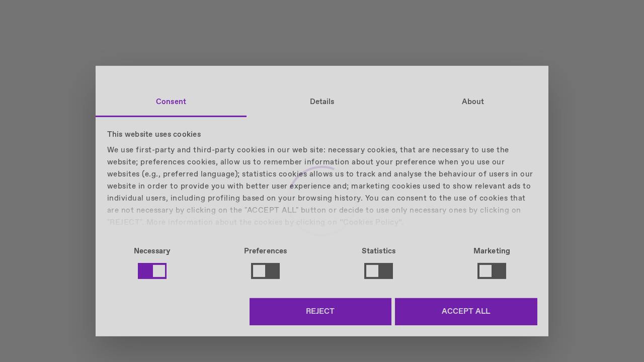Select the Consent tab
644x362 pixels.
[x=171, y=102]
